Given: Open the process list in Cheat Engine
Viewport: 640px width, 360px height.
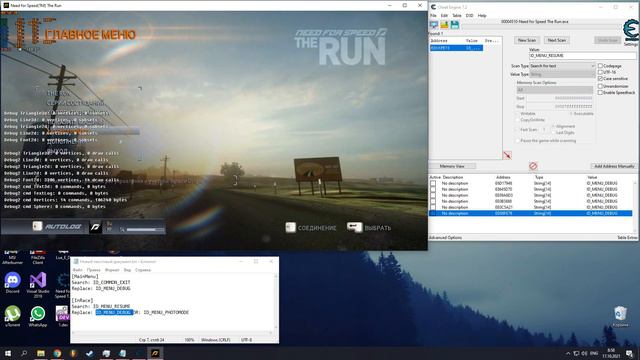Looking at the screenshot, I should [x=434, y=25].
